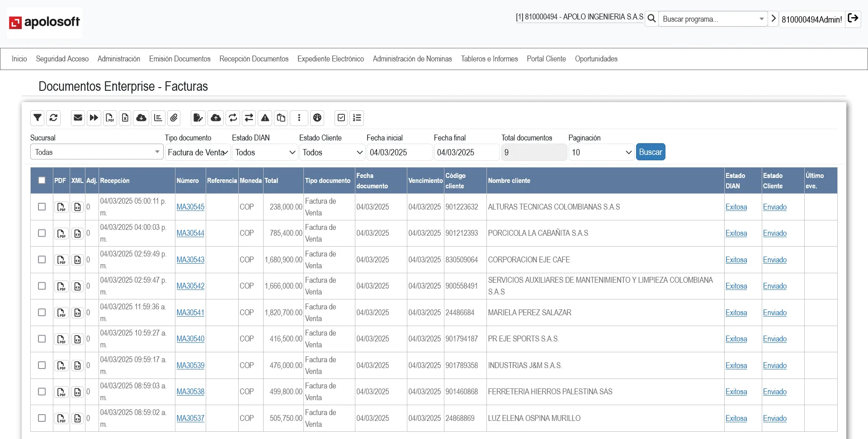The height and width of the screenshot is (439, 868).
Task: Go to the Portal Cliente menu
Action: 546,59
